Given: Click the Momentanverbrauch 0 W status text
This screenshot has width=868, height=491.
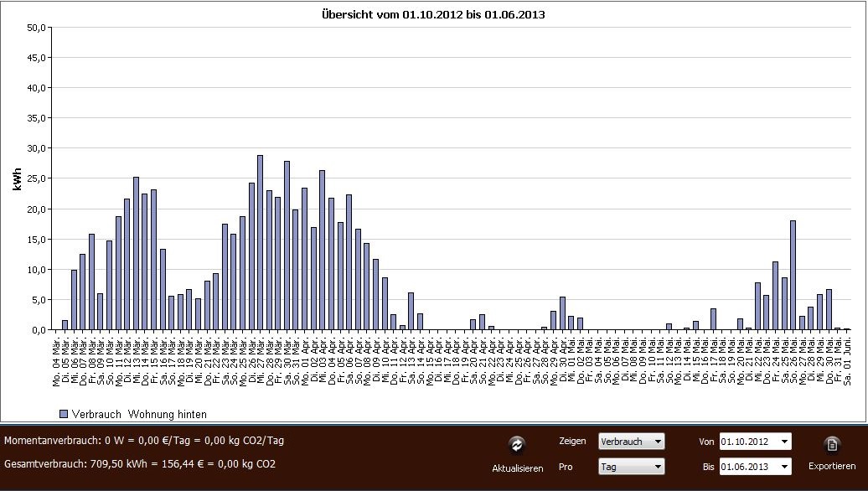Looking at the screenshot, I should coord(144,440).
